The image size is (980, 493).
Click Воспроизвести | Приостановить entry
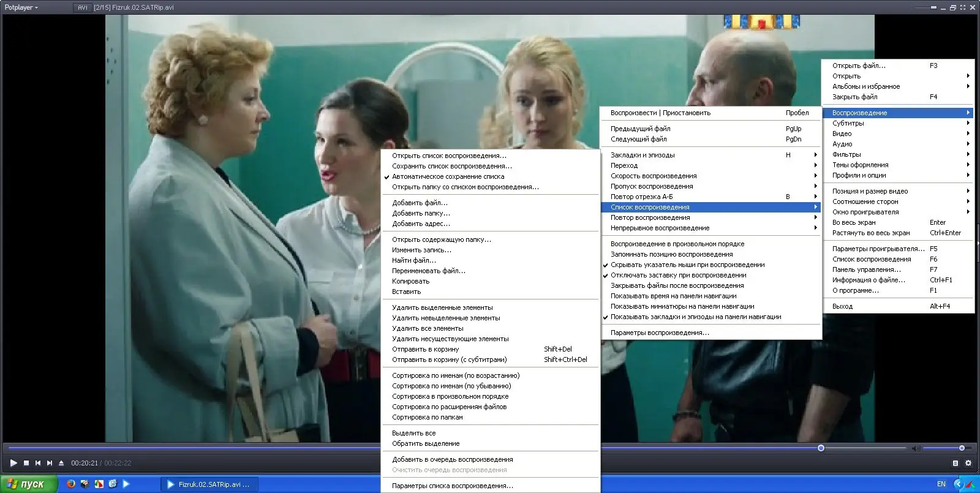(x=710, y=113)
